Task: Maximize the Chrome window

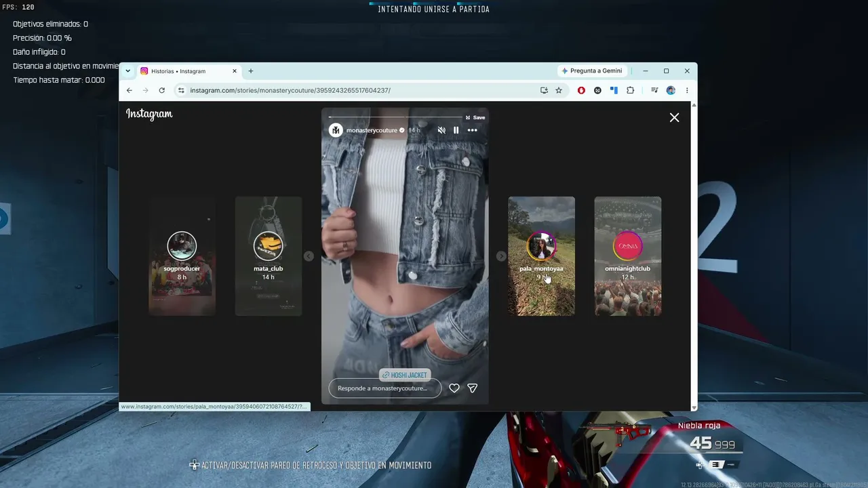Action: pos(666,70)
